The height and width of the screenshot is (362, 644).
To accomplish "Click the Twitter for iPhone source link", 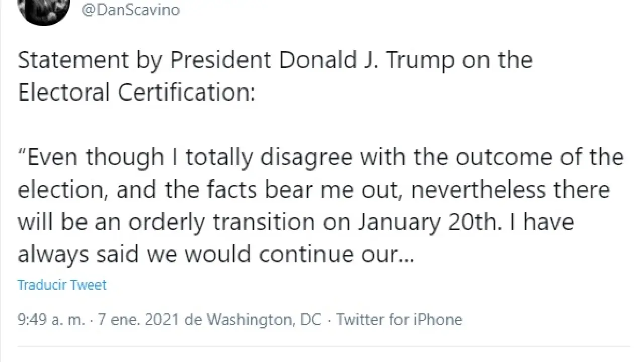I will (399, 320).
